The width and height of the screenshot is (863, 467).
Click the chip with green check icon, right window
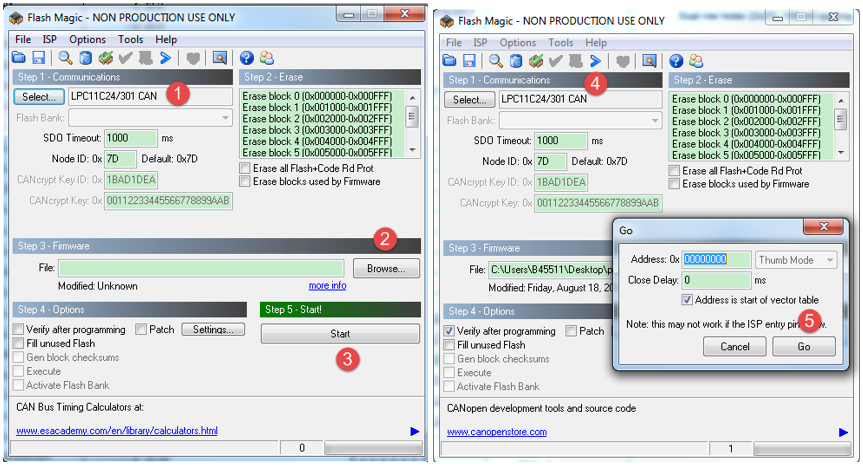coord(536,61)
